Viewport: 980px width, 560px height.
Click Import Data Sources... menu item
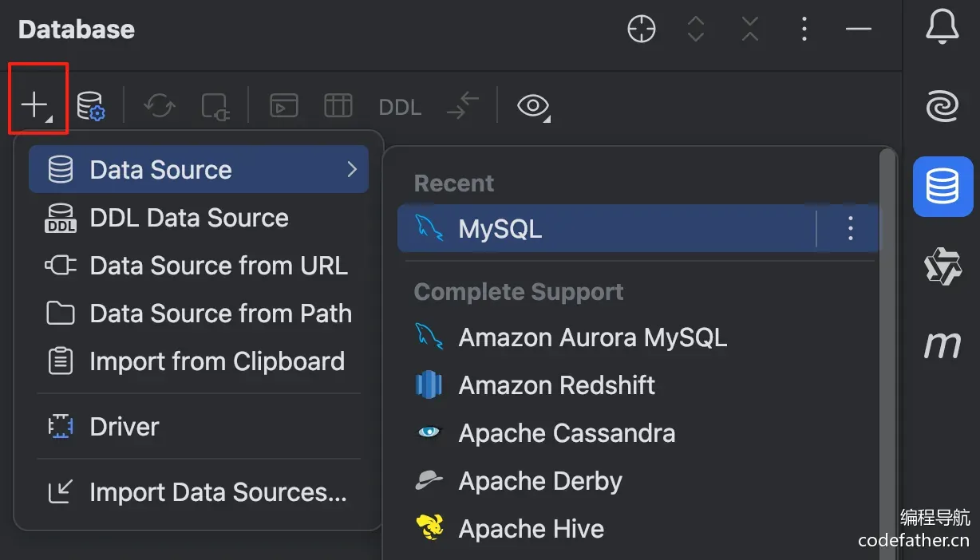pyautogui.click(x=199, y=492)
